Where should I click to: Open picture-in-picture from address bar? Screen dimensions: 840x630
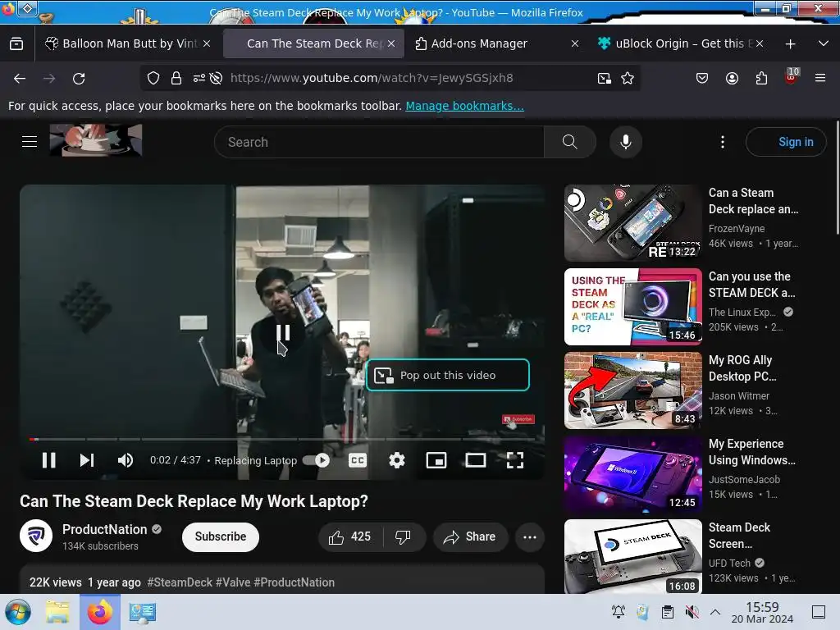[x=605, y=78]
